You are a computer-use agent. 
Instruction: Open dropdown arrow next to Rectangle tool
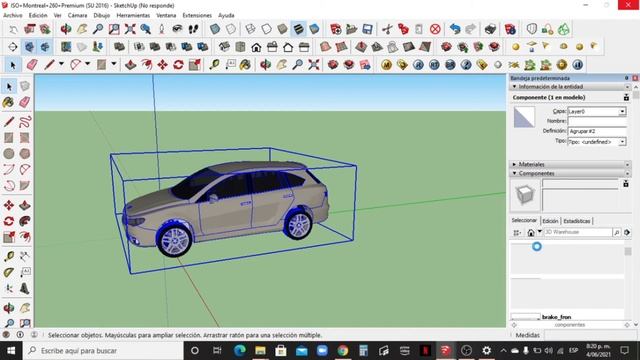[113, 64]
